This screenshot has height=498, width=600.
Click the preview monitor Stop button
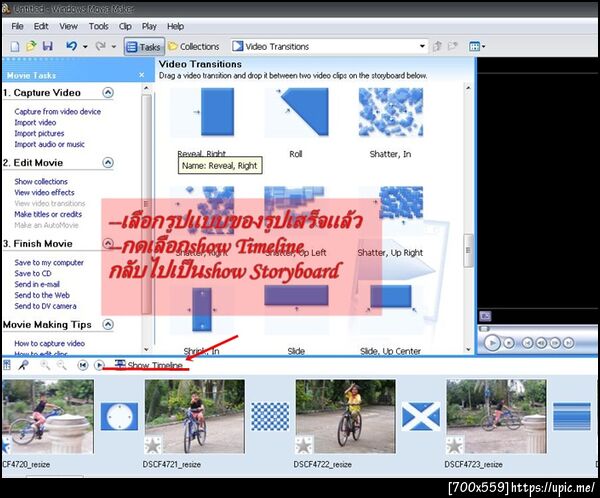(509, 343)
